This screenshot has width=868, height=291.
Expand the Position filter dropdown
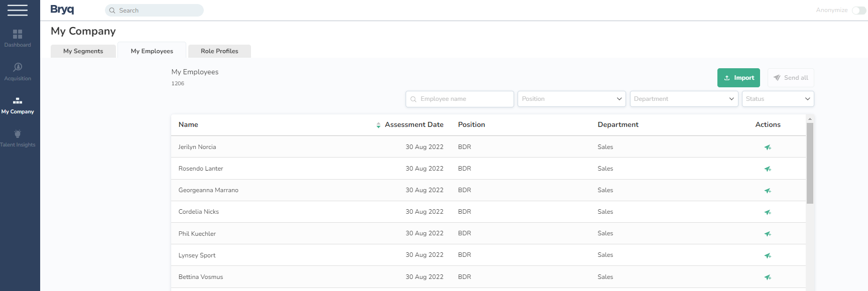point(571,99)
